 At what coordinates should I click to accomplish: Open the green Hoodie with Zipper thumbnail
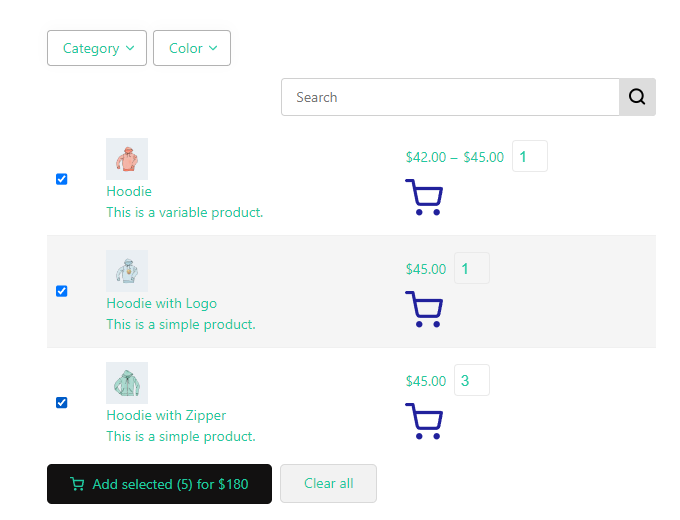127,383
